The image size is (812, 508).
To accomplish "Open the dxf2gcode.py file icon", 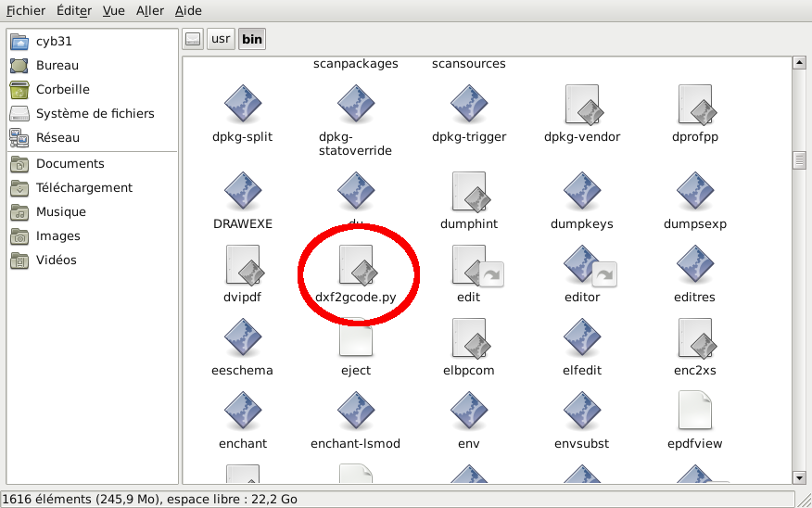I will coord(356,265).
